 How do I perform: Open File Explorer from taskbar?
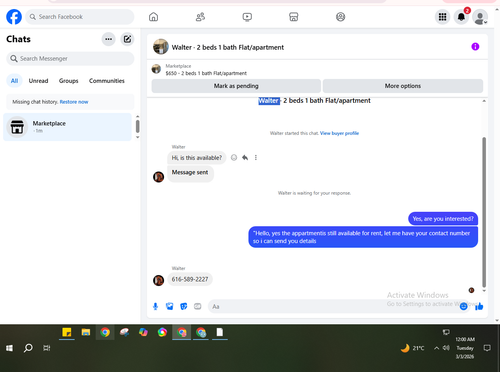coord(86,332)
